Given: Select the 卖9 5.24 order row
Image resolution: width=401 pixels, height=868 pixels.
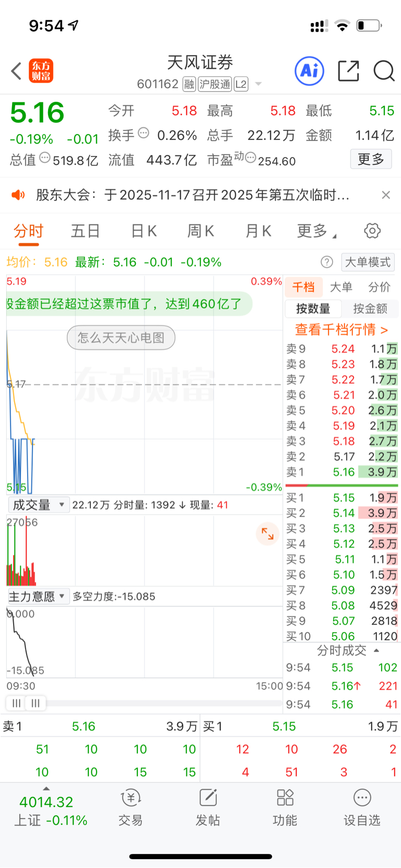Looking at the screenshot, I should click(x=341, y=349).
